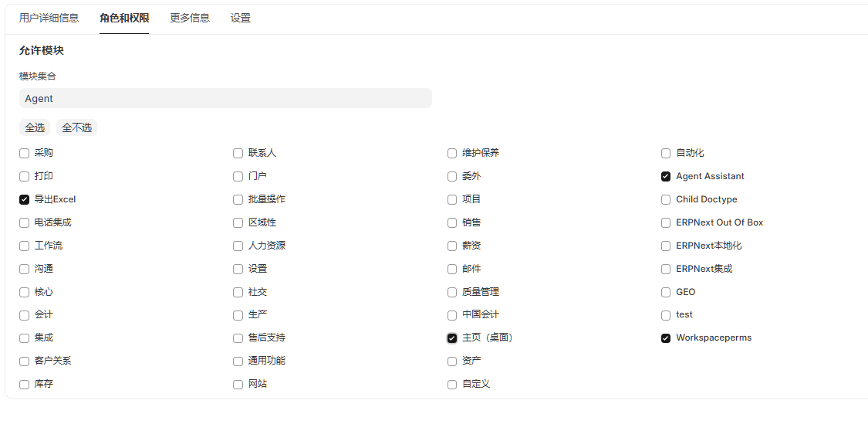Click the 全选 button
Image resolution: width=868 pixels, height=431 pixels.
[x=34, y=127]
